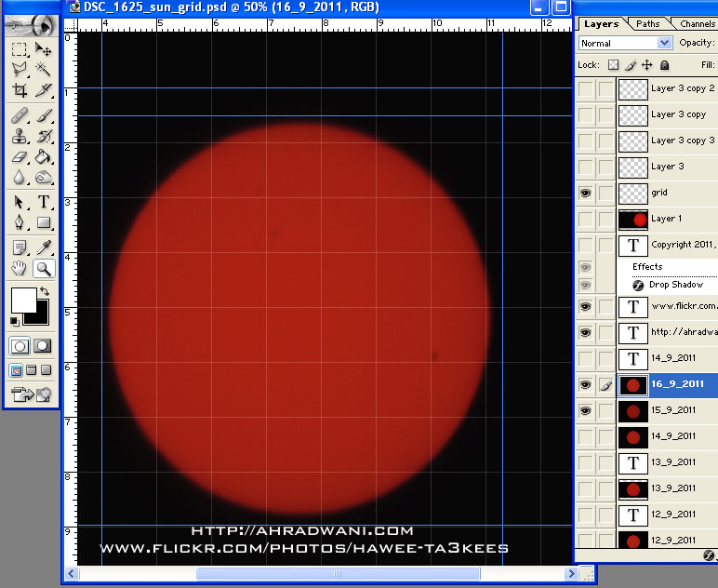This screenshot has width=718, height=588.
Task: Pick the Clone Stamp tool
Action: pos(20,136)
